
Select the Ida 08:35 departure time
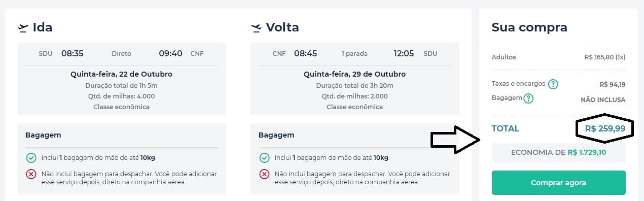[73, 53]
